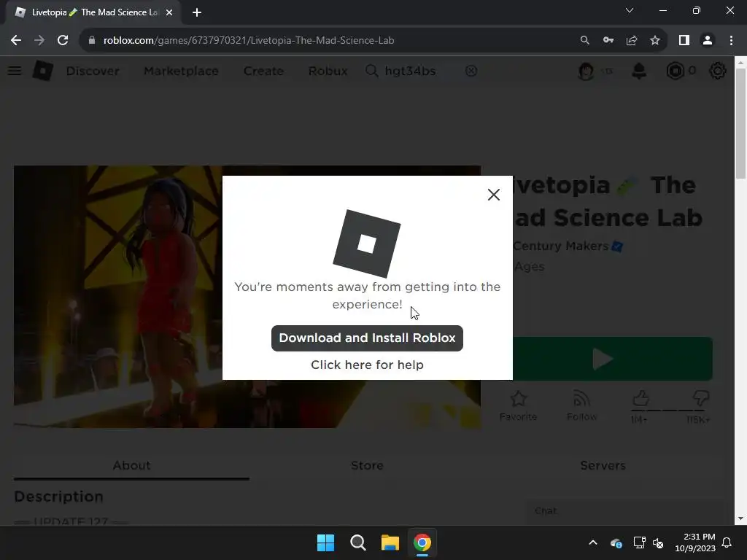Switch to the About tab
Image resolution: width=747 pixels, height=560 pixels.
(131, 465)
